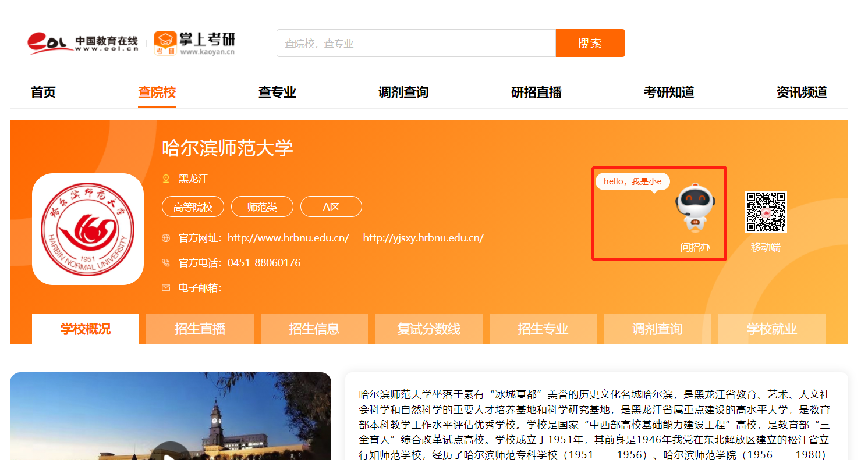Click the orange 搜索 button
This screenshot has height=463, width=868.
590,43
